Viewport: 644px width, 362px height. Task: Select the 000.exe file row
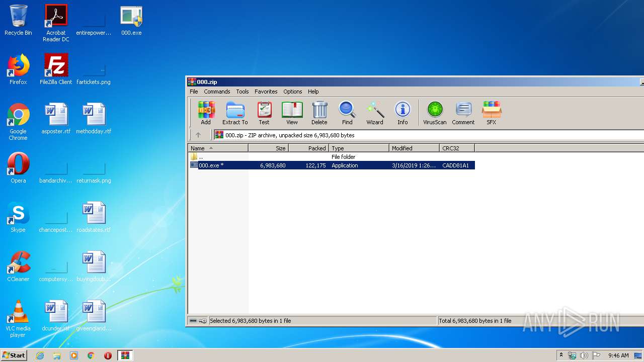pos(332,165)
